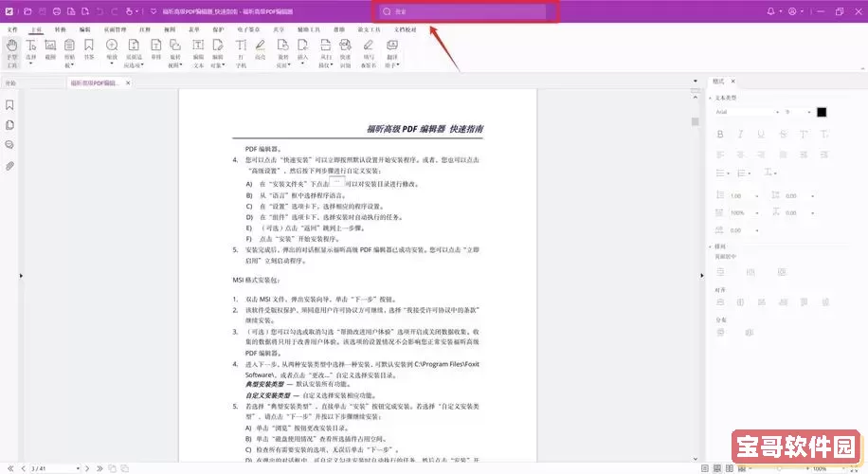The height and width of the screenshot is (474, 868).
Task: Select the Hand tool (手型工具)
Action: coord(11,52)
